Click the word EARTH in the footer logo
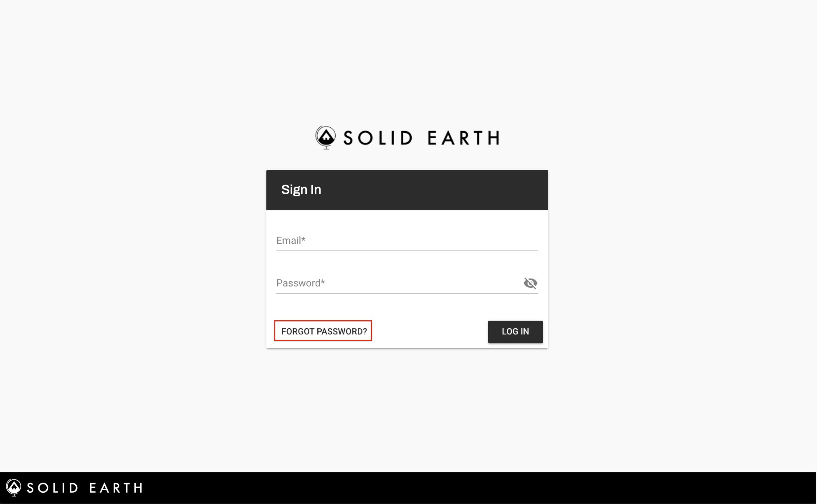This screenshot has width=817, height=504. tap(116, 488)
